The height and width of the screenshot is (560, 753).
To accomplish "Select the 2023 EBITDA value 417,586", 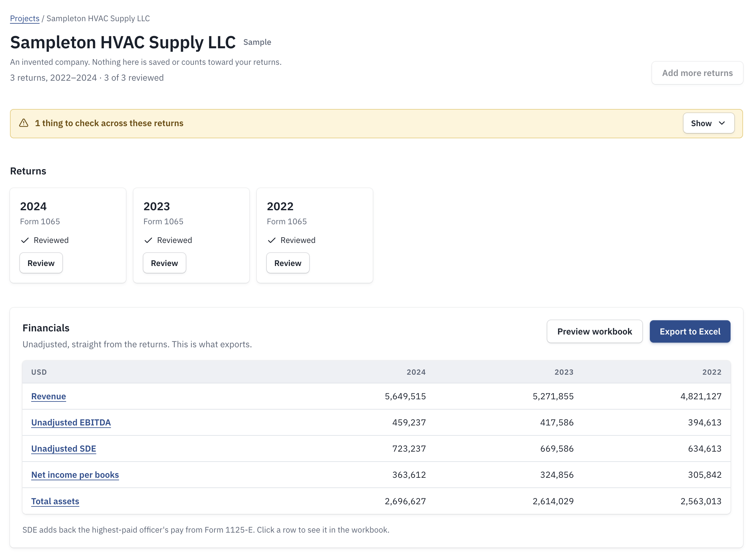I will (x=557, y=422).
